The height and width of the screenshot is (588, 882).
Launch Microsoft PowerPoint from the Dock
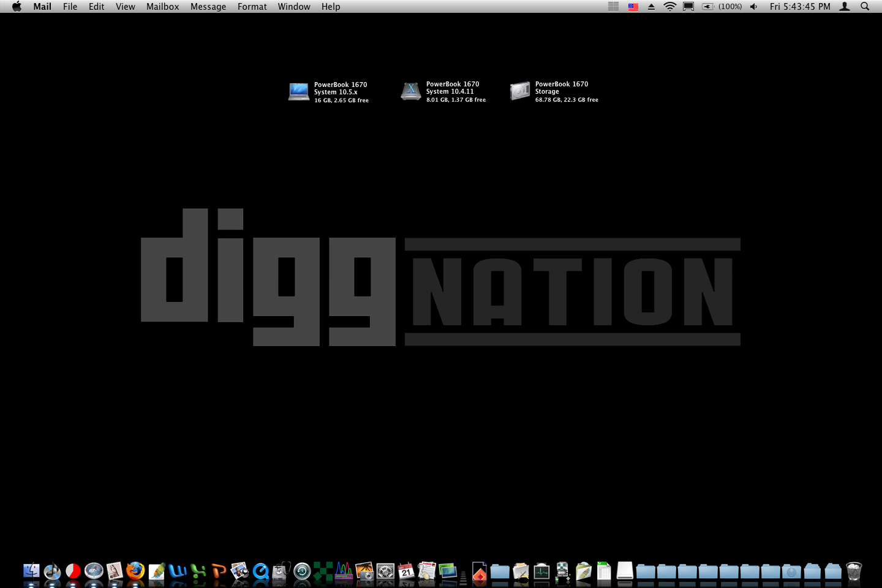pos(219,571)
